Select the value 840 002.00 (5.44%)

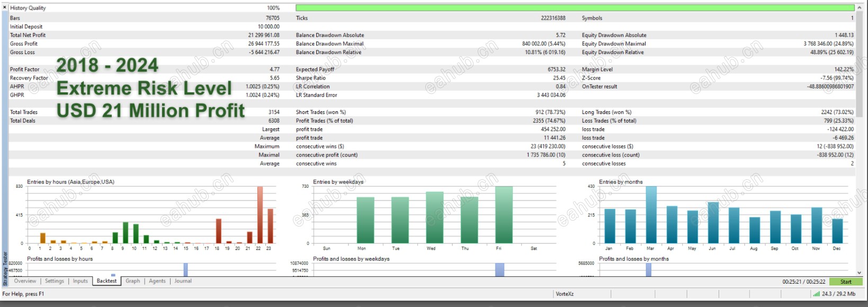(543, 43)
